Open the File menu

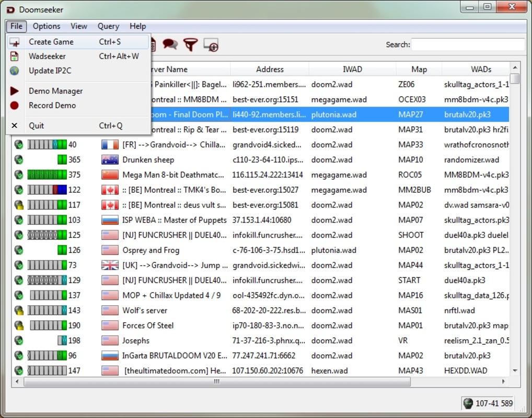16,26
